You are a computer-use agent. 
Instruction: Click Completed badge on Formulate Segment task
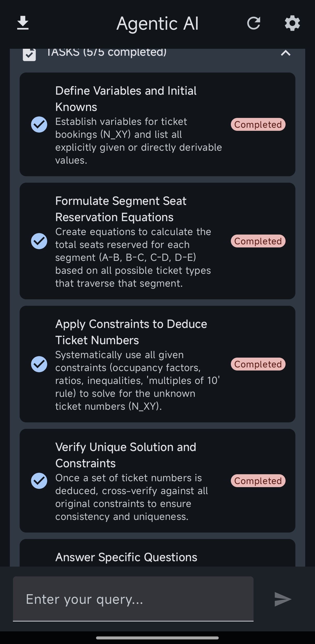click(x=258, y=241)
